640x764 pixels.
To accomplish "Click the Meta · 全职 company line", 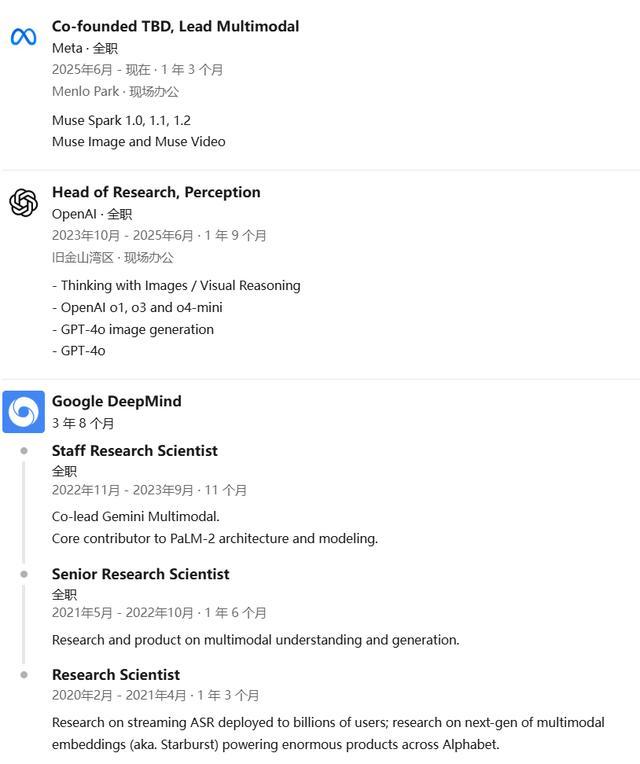I will (85, 48).
